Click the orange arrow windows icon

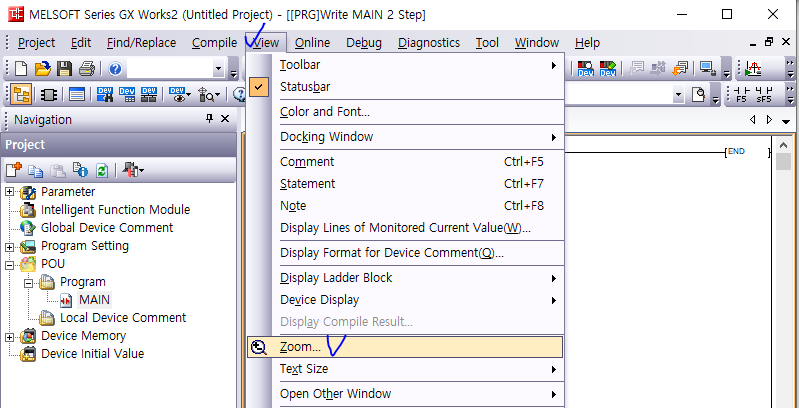point(680,68)
